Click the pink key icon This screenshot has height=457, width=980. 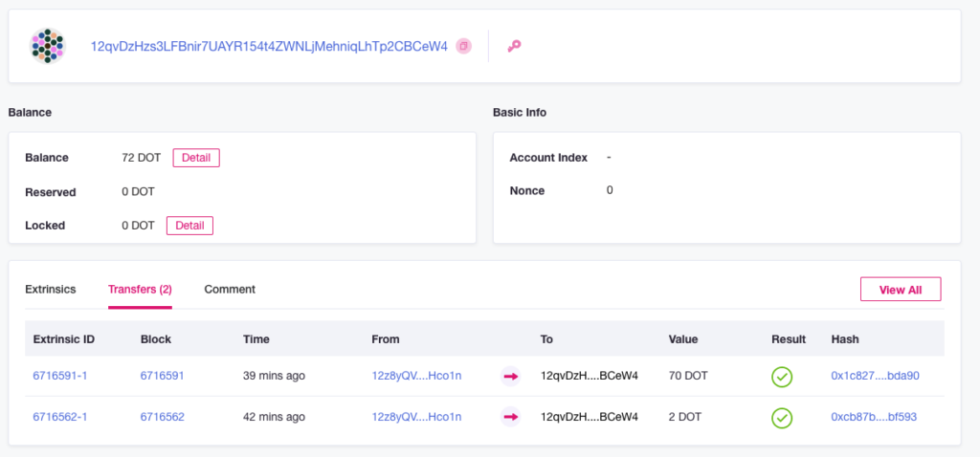pyautogui.click(x=514, y=46)
